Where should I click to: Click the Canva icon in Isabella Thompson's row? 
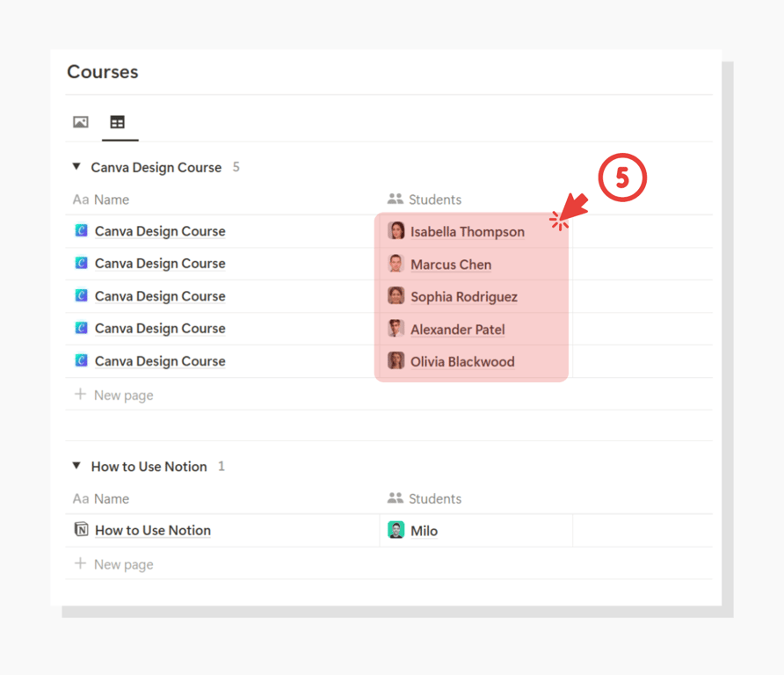click(81, 230)
